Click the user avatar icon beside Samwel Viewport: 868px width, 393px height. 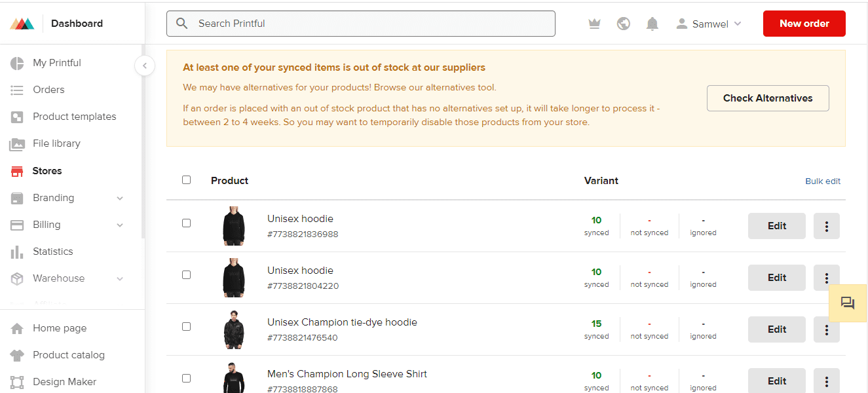coord(682,24)
